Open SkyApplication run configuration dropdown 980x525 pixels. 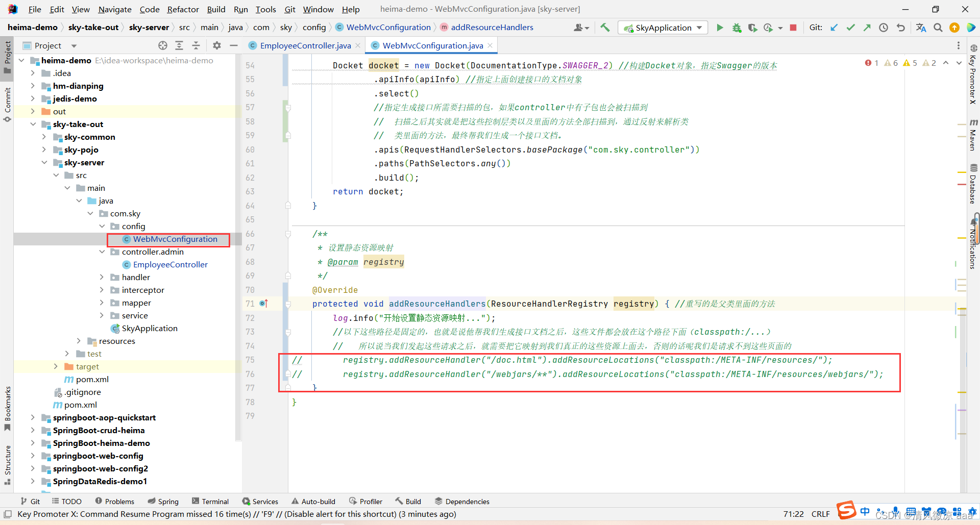[x=663, y=28]
